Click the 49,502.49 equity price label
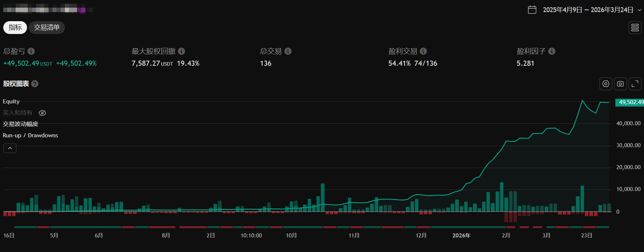644x252 pixels. tap(630, 102)
